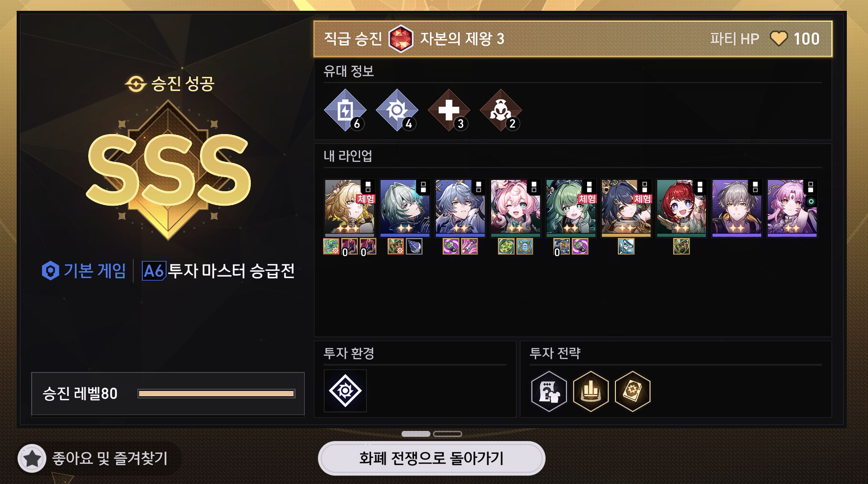The image size is (868, 484).
Task: Click the battery bond icon with count 6
Action: pyautogui.click(x=345, y=110)
